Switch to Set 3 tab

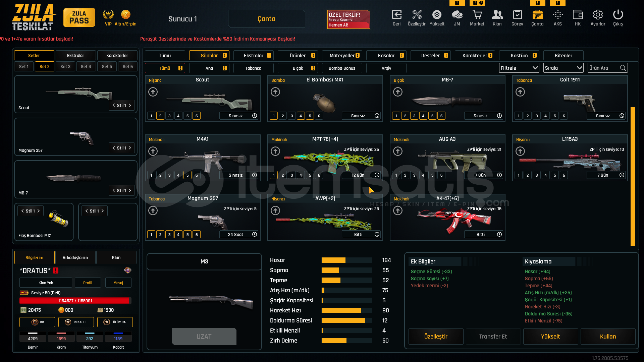pos(65,66)
